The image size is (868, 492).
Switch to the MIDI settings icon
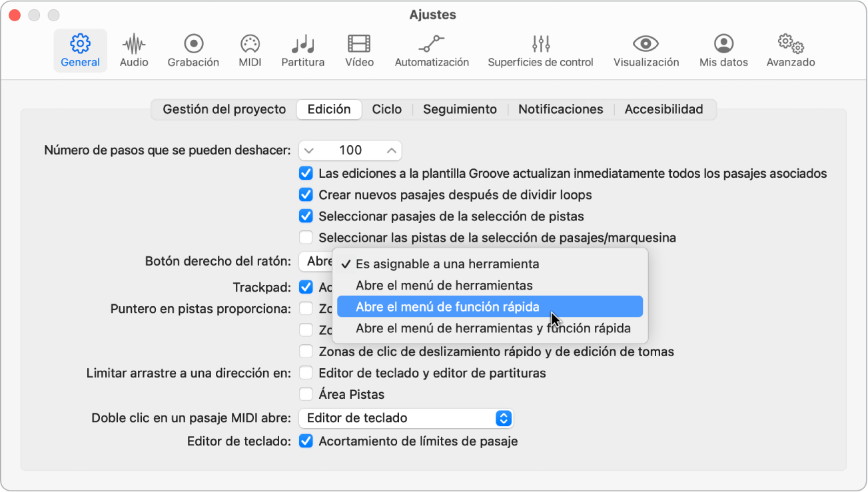tap(250, 51)
